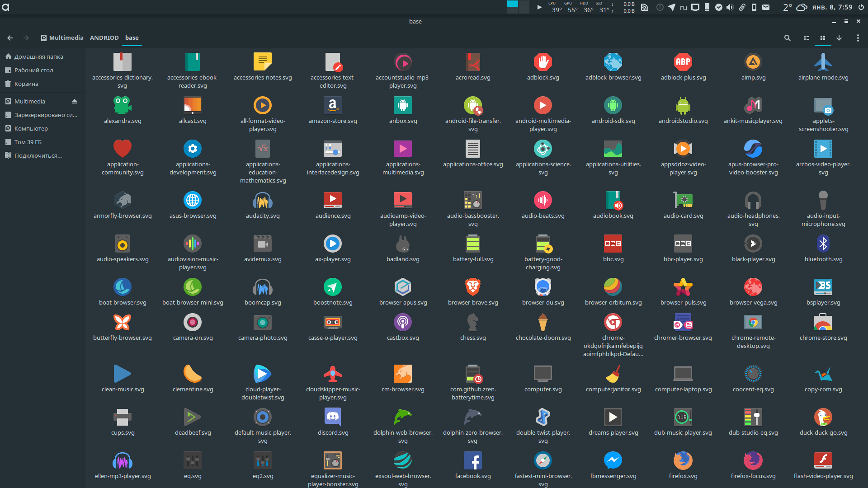This screenshot has width=868, height=488.
Task: Open the sort order dropdown arrow
Action: click(840, 38)
